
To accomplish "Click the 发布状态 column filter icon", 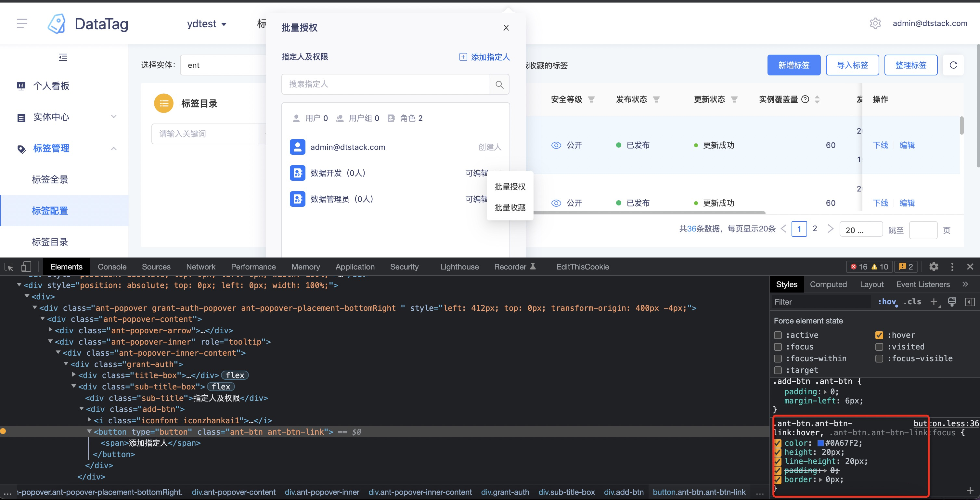I will point(656,99).
